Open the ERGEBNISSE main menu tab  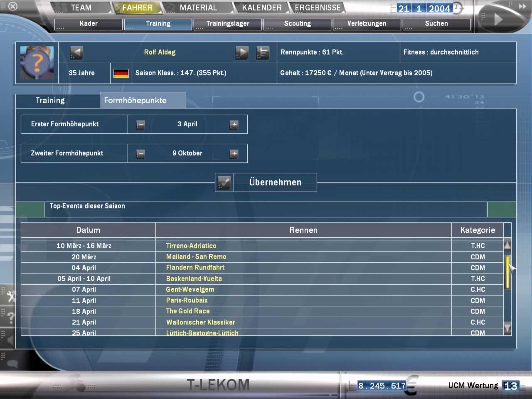coord(318,7)
